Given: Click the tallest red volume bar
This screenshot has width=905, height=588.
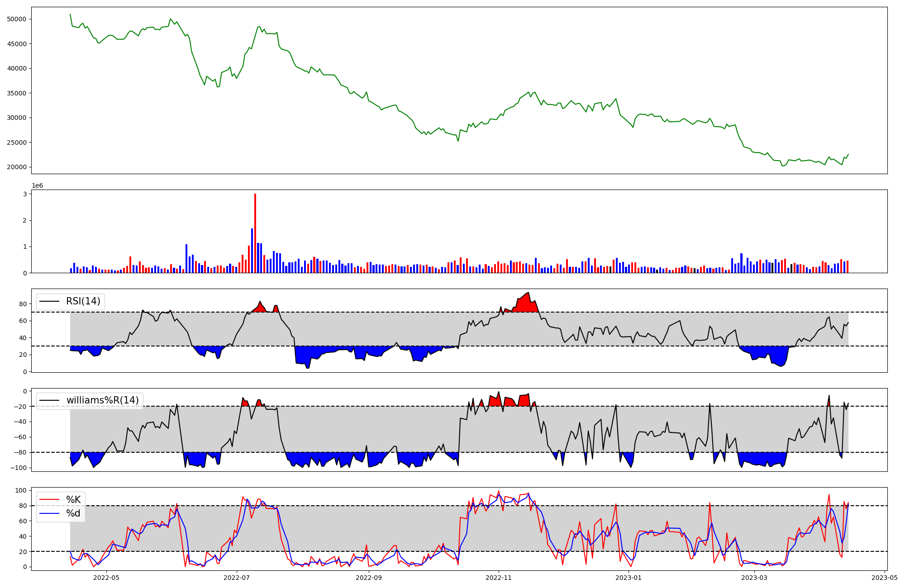Looking at the screenshot, I should tap(255, 233).
